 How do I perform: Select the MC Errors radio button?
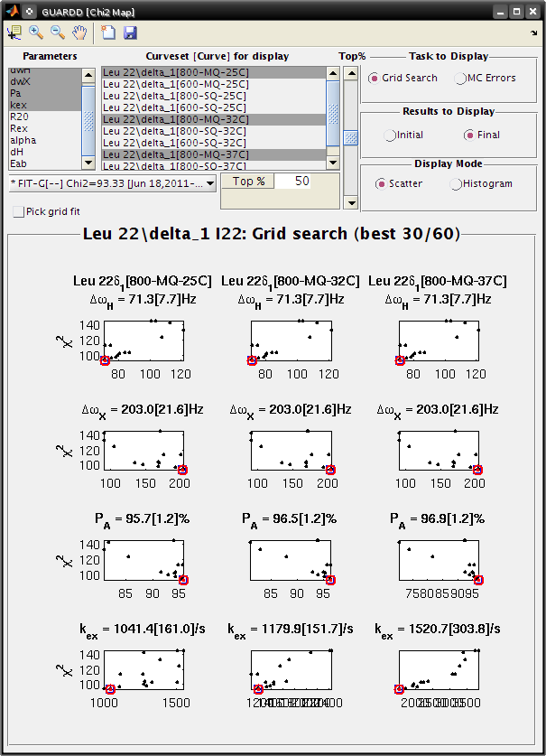pyautogui.click(x=460, y=78)
